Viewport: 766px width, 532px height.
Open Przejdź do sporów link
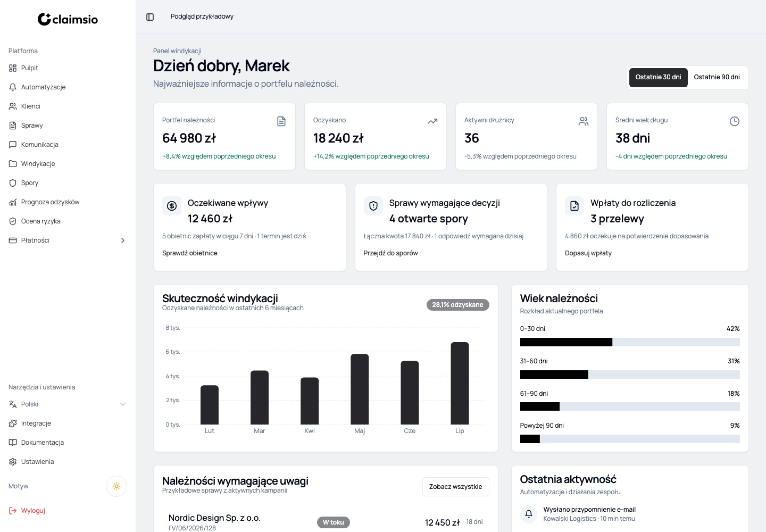coord(391,253)
